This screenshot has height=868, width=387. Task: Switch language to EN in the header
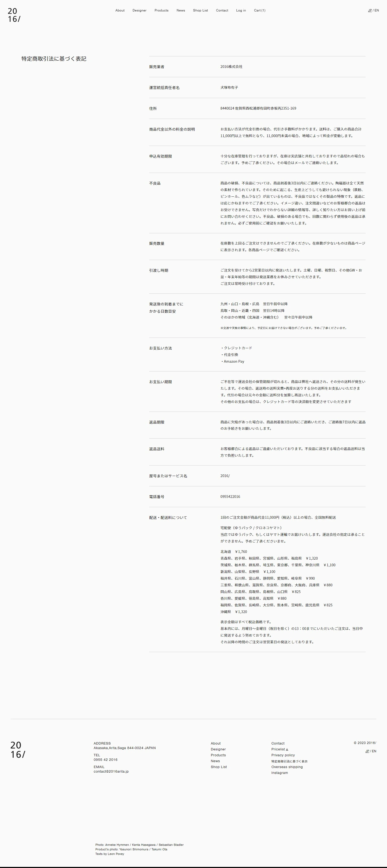(x=377, y=10)
